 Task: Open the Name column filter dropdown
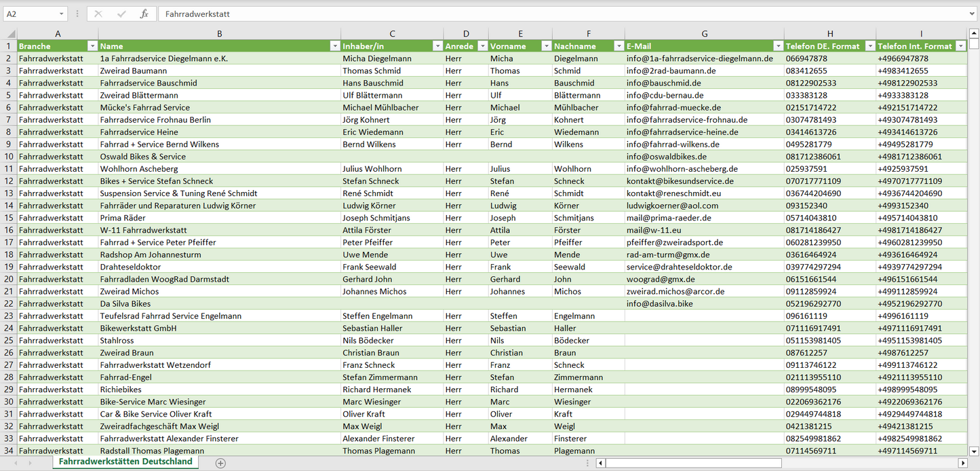pos(334,46)
